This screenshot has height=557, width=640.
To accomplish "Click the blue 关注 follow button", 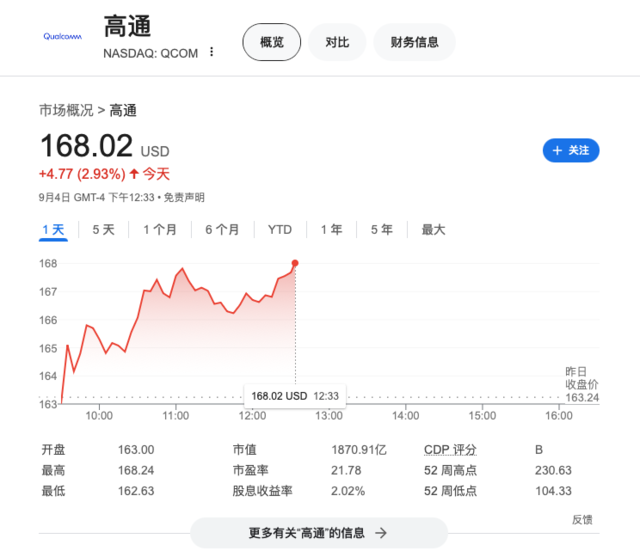I will 571,150.
